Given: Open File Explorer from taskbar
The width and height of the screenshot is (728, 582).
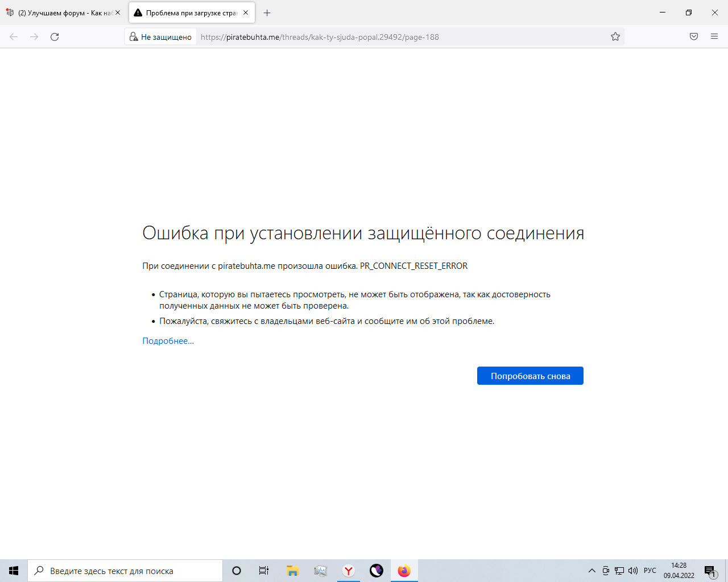Looking at the screenshot, I should pyautogui.click(x=292, y=571).
